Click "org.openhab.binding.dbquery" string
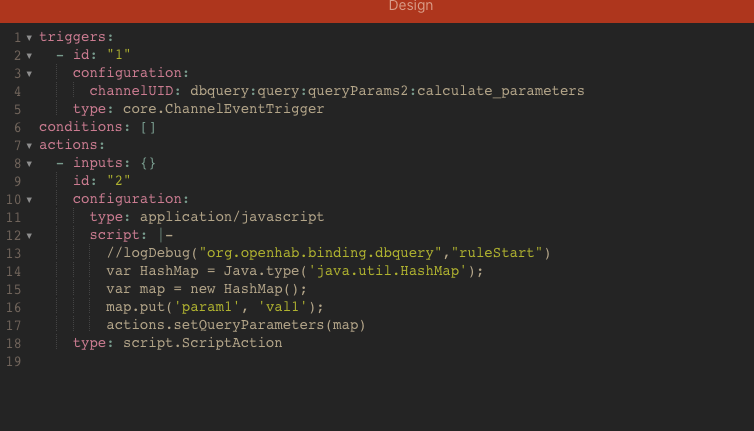 pyautogui.click(x=320, y=253)
